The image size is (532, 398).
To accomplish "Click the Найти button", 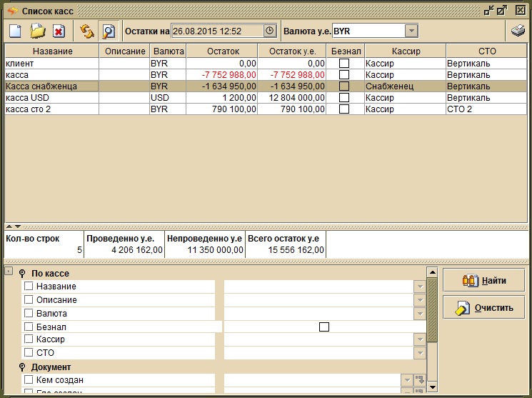I will click(x=484, y=281).
